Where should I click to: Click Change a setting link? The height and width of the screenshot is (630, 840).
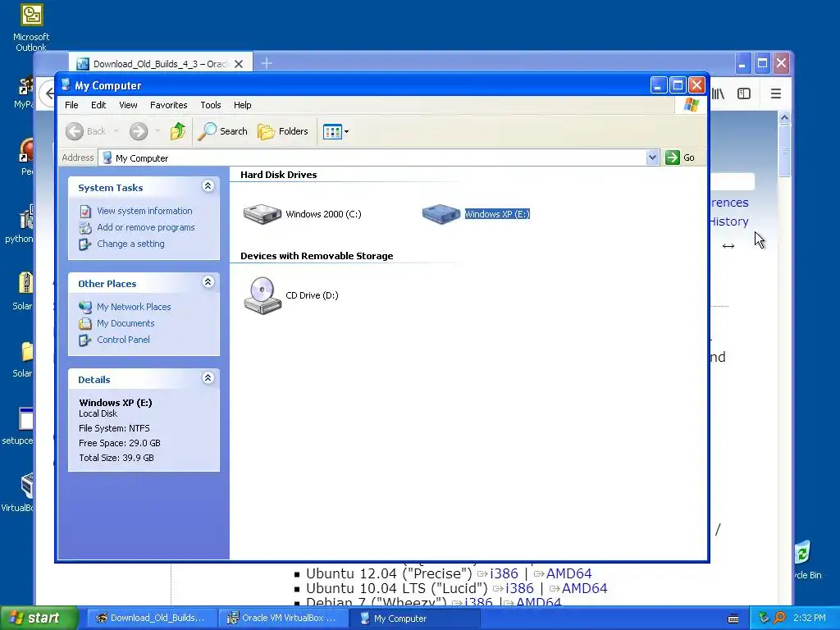pyautogui.click(x=130, y=244)
